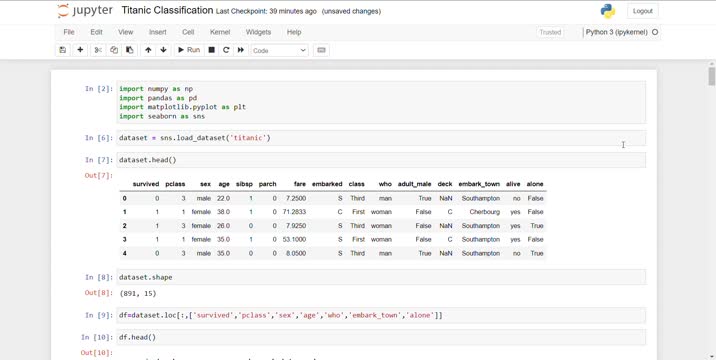716x360 pixels.
Task: Cut selected cells with scissors icon
Action: click(98, 50)
